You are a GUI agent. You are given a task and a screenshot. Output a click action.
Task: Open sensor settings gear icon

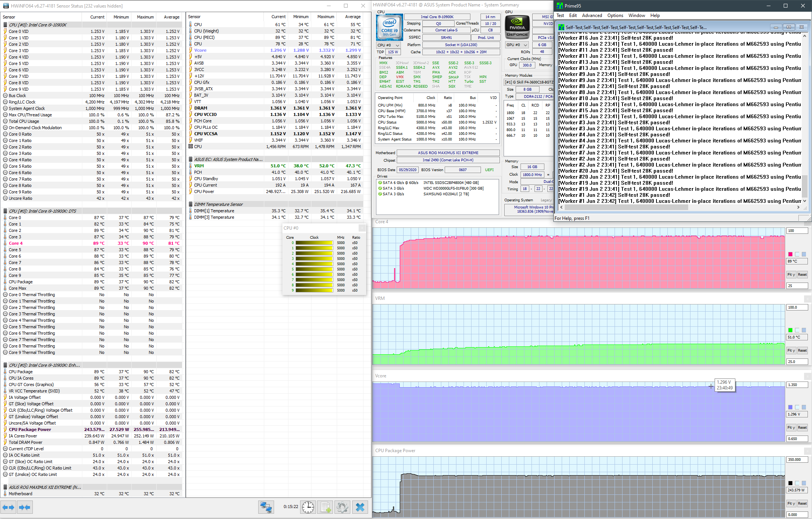click(342, 507)
